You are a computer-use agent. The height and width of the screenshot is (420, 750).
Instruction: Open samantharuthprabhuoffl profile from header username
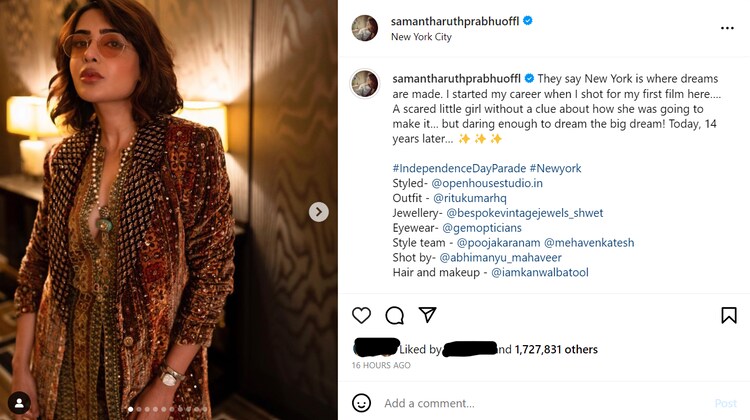454,20
